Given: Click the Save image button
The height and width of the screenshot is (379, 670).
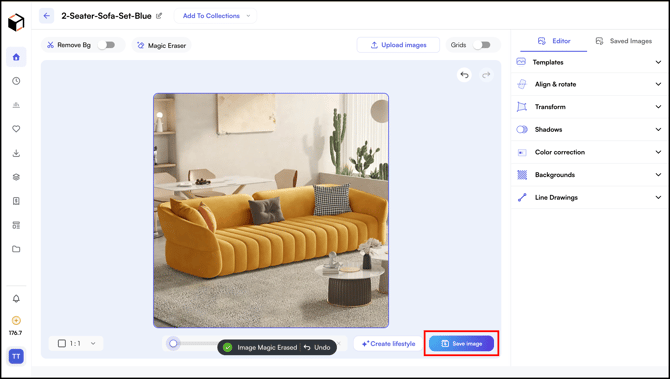Looking at the screenshot, I should tap(461, 344).
